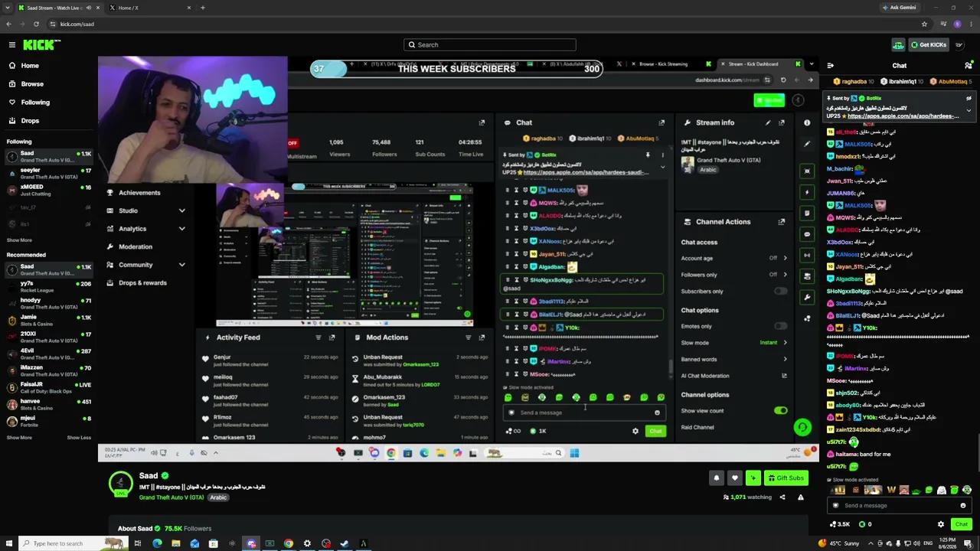Expand Analytics menu in streamed dashboard sidebar
Image resolution: width=980 pixels, height=551 pixels.
181,229
